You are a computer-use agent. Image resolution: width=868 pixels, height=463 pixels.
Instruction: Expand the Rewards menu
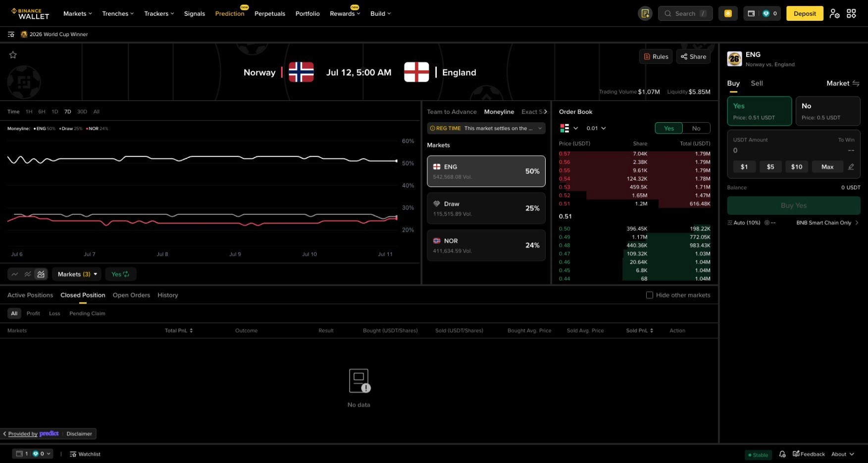(345, 13)
